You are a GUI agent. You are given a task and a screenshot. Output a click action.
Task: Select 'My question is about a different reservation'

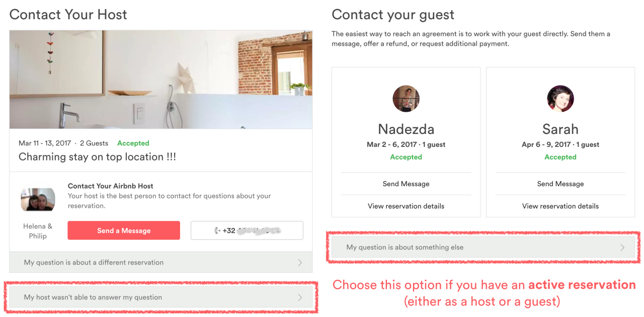(94, 263)
